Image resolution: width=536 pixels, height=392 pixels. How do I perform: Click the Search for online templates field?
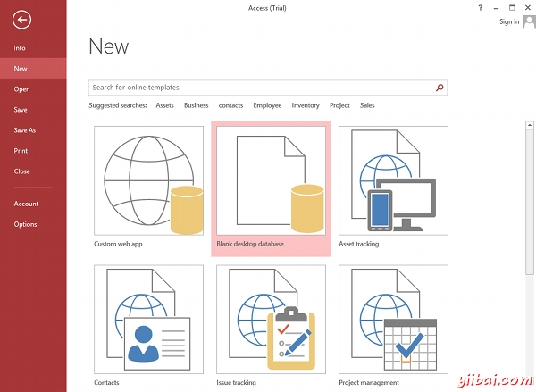[x=259, y=88]
